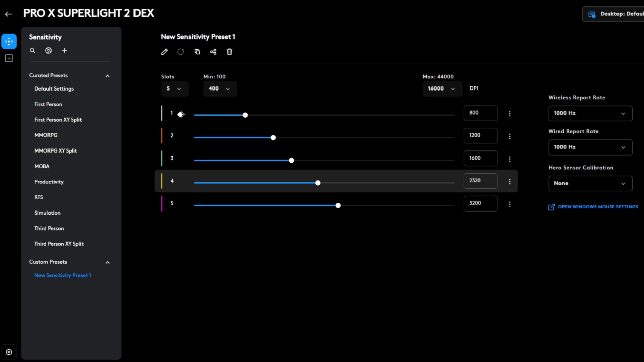The width and height of the screenshot is (644, 362).
Task: Click the default DPI marker on slot 1
Action: [x=181, y=114]
